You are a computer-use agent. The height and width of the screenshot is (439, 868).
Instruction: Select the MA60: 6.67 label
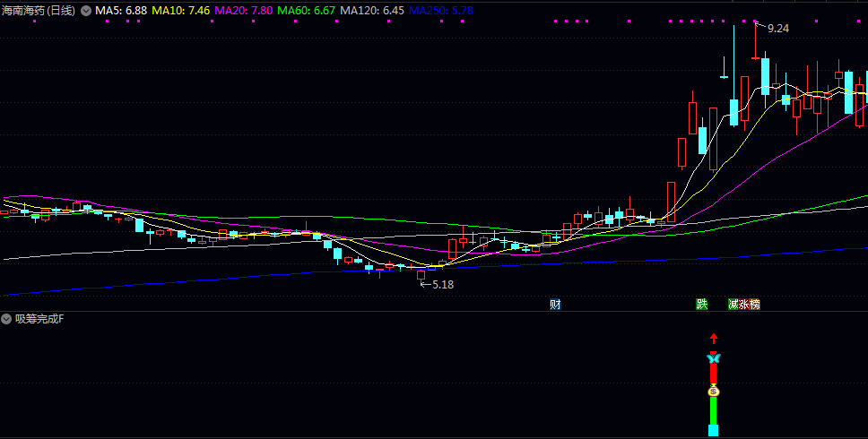coord(306,11)
